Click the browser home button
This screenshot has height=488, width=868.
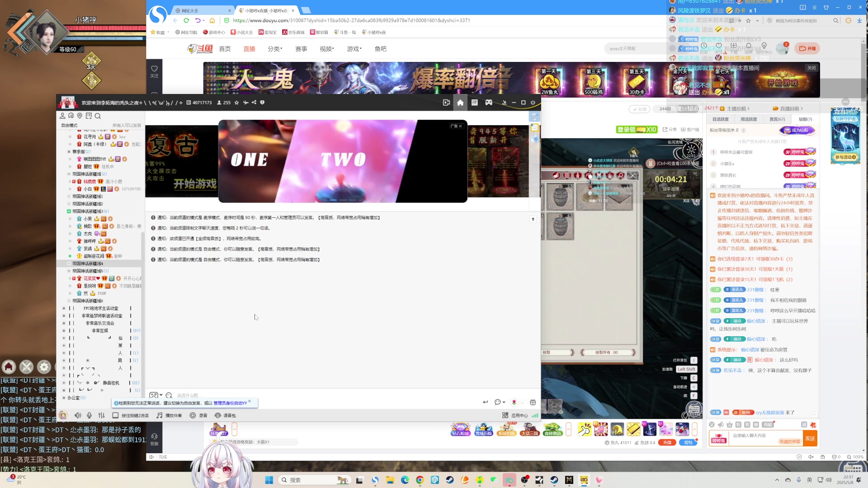(x=212, y=20)
